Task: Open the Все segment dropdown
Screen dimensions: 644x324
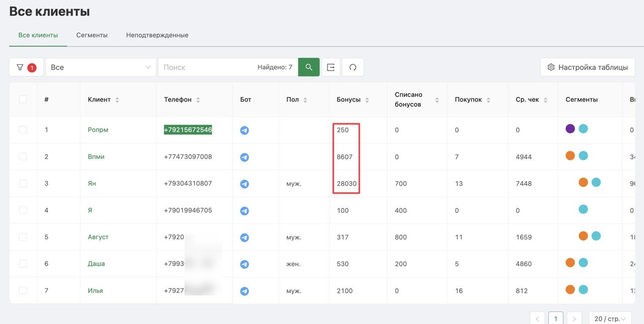Action: click(101, 67)
